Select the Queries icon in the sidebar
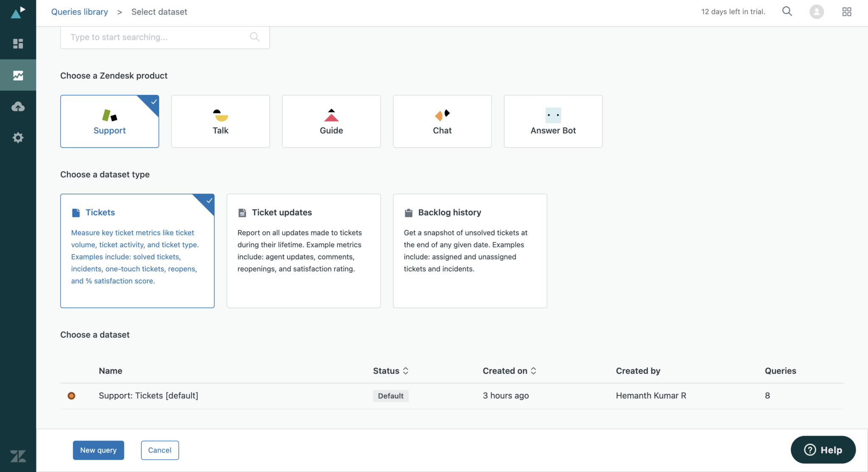The image size is (868, 472). pyautogui.click(x=18, y=75)
